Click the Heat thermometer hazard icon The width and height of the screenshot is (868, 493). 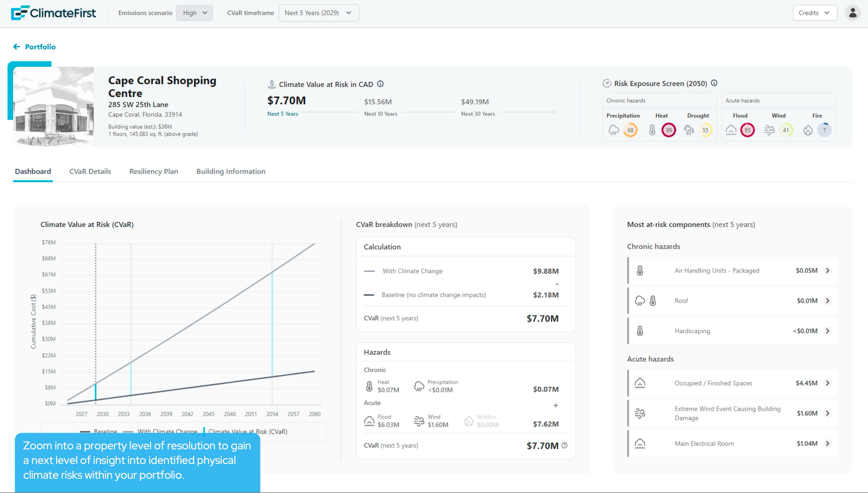click(652, 130)
